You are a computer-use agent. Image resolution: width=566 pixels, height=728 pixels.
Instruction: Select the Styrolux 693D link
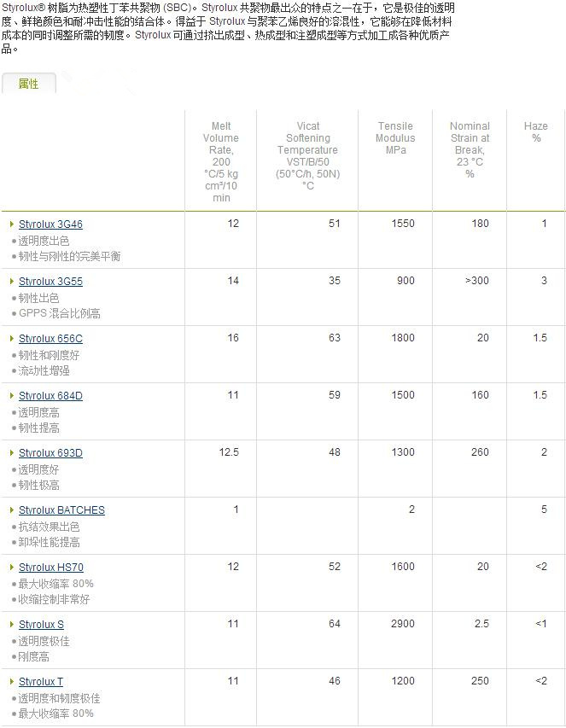pos(50,453)
